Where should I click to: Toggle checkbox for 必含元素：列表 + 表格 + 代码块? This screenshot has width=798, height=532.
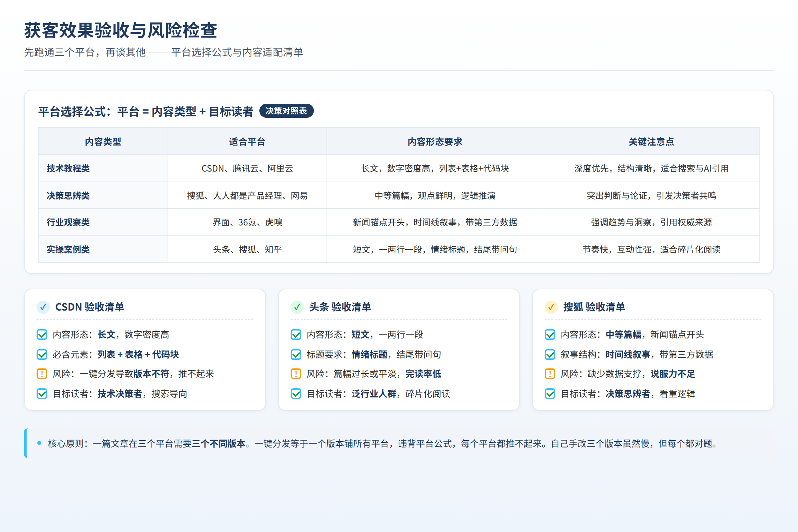[x=42, y=354]
